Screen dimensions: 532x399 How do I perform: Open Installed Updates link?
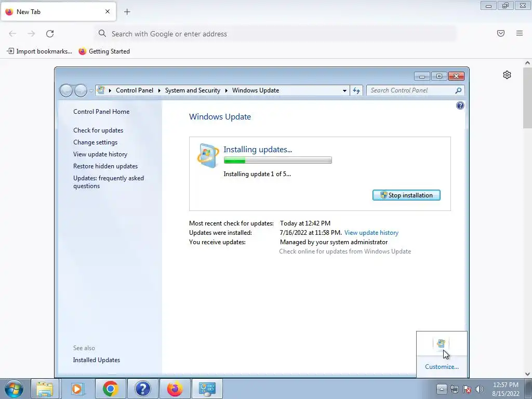click(96, 360)
